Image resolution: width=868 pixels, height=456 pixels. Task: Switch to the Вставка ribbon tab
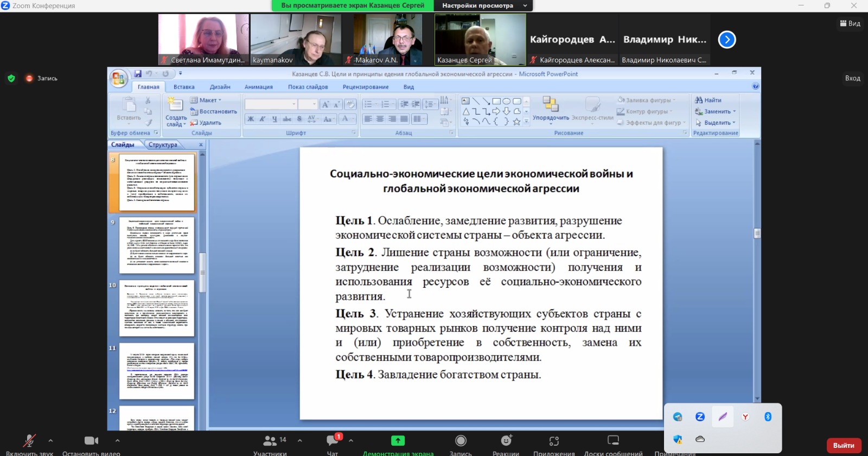(184, 87)
